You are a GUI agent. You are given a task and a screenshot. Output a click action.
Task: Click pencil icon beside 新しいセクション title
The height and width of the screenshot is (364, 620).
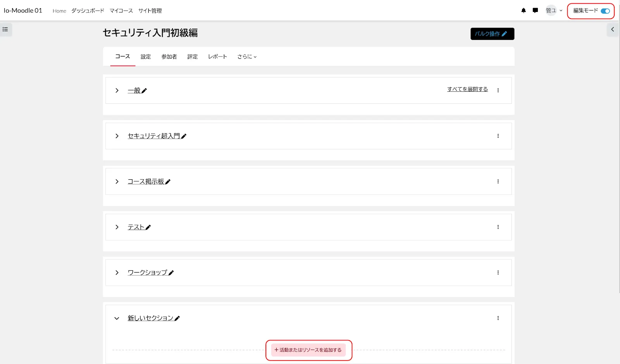[177, 318]
